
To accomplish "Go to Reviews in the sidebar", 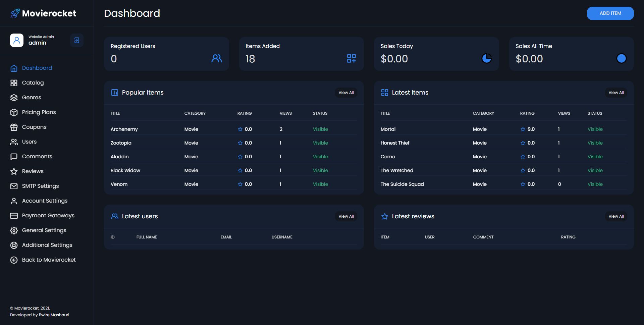I will tap(33, 171).
